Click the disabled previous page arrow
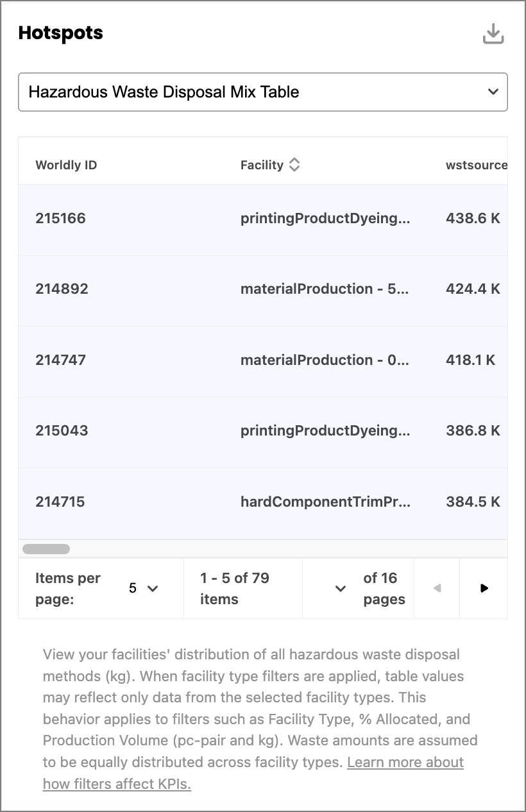Screen dimensions: 526x812 [x=437, y=588]
